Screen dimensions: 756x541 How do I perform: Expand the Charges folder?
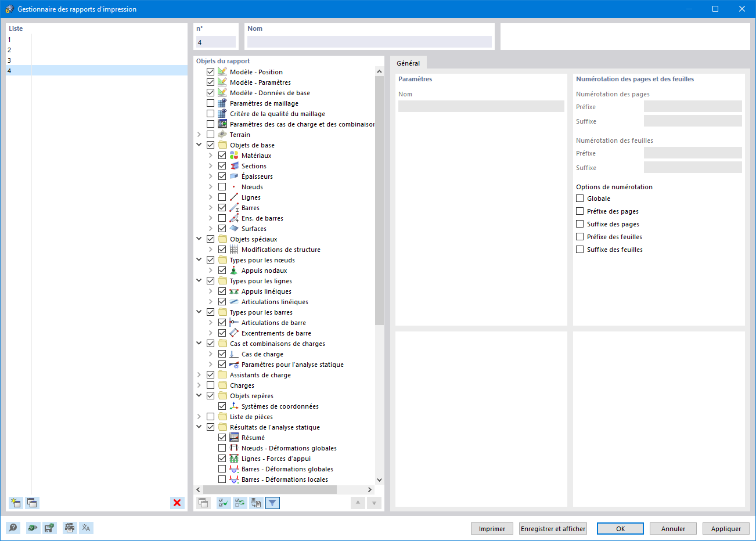point(199,385)
